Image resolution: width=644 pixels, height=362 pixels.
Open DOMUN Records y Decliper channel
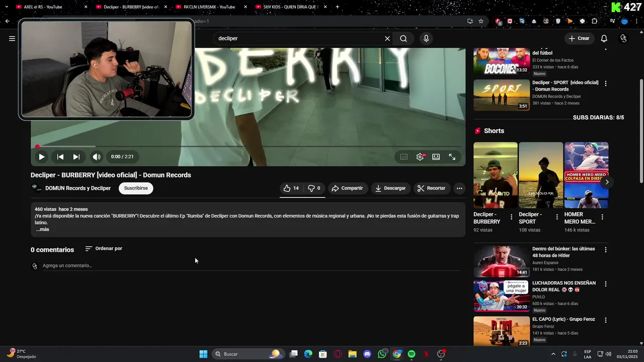[x=78, y=188]
